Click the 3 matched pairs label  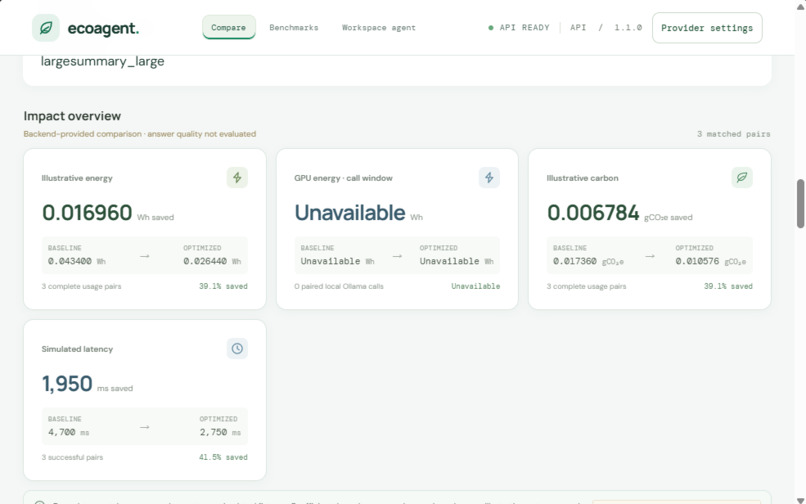(734, 134)
